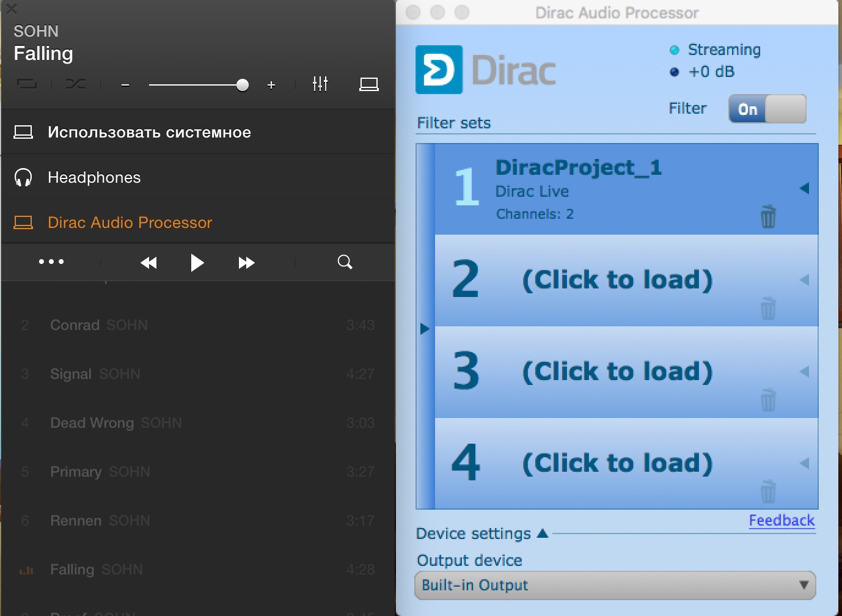This screenshot has width=842, height=616.
Task: Open the search magnifier icon
Action: [345, 262]
